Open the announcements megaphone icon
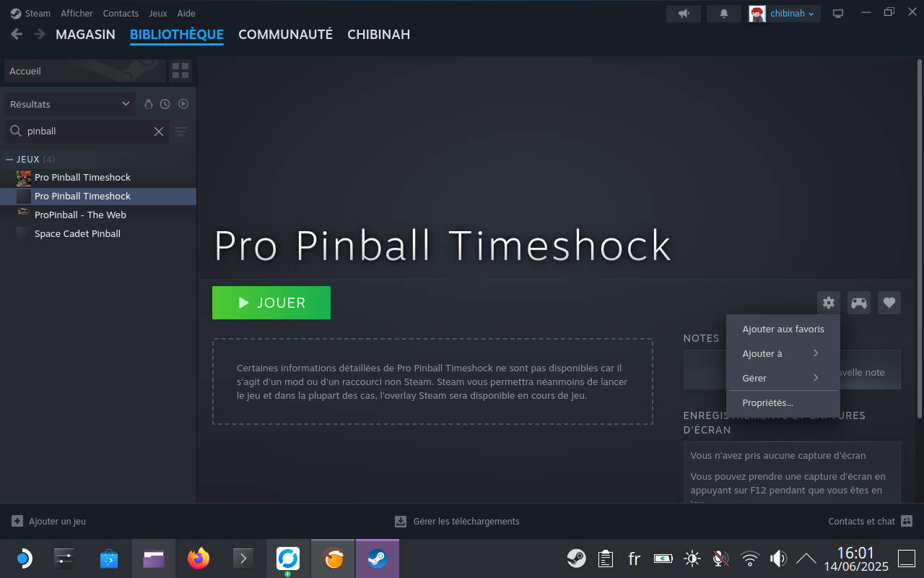The width and height of the screenshot is (924, 578). (x=684, y=14)
